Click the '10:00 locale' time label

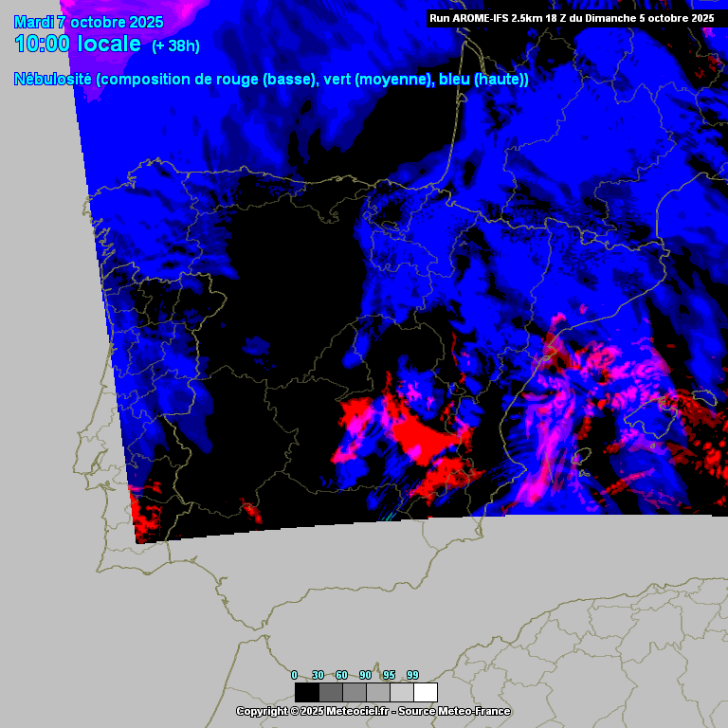(78, 45)
